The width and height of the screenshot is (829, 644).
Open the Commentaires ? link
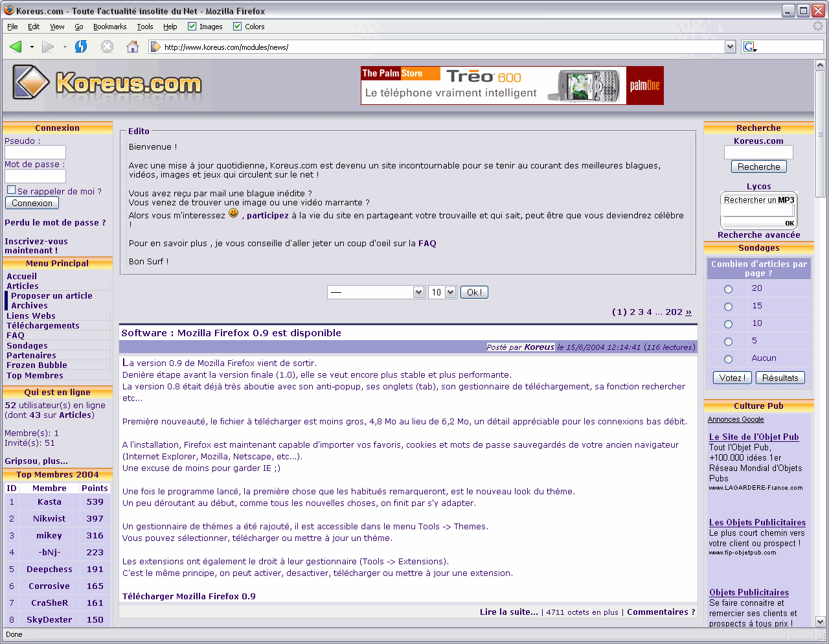661,612
